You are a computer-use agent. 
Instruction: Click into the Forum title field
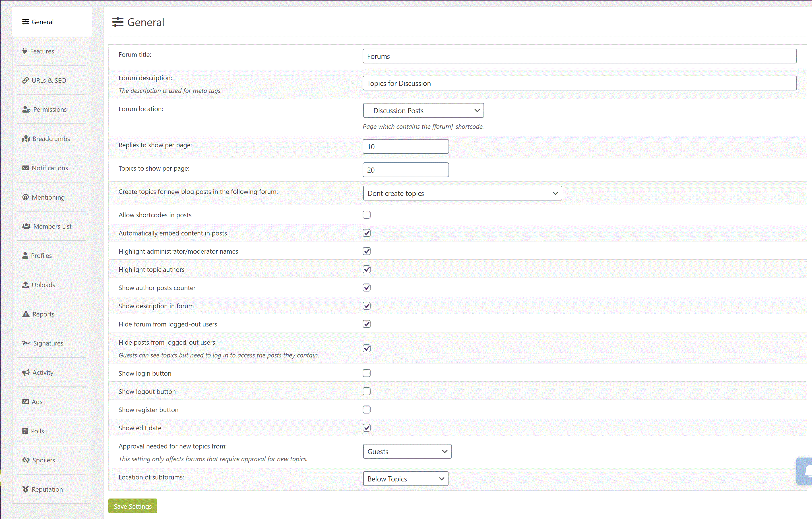pos(579,56)
